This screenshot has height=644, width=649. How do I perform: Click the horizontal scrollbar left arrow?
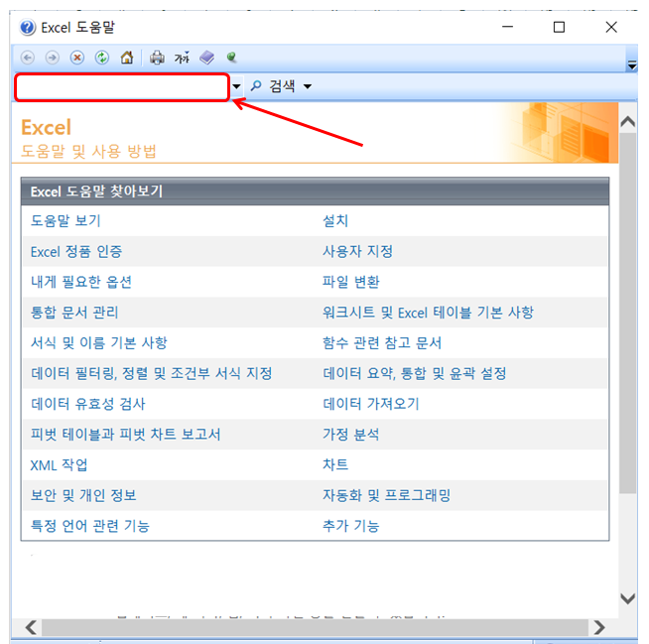31,627
